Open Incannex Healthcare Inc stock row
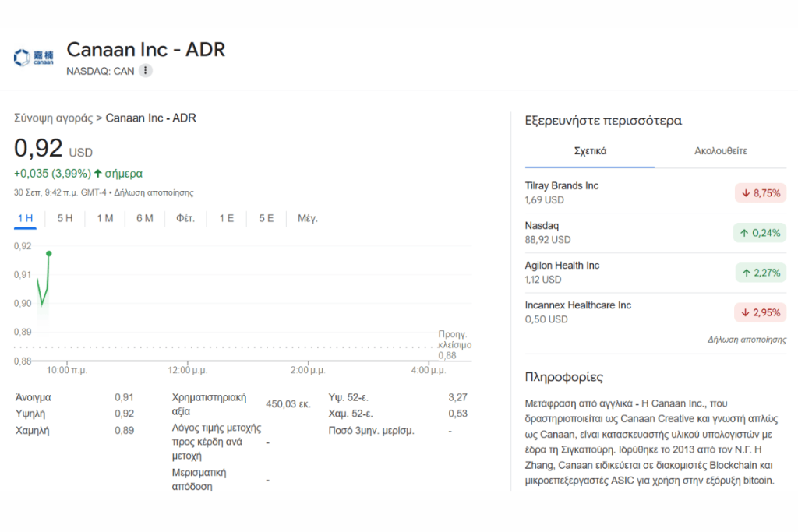The image size is (798, 532). point(655,312)
